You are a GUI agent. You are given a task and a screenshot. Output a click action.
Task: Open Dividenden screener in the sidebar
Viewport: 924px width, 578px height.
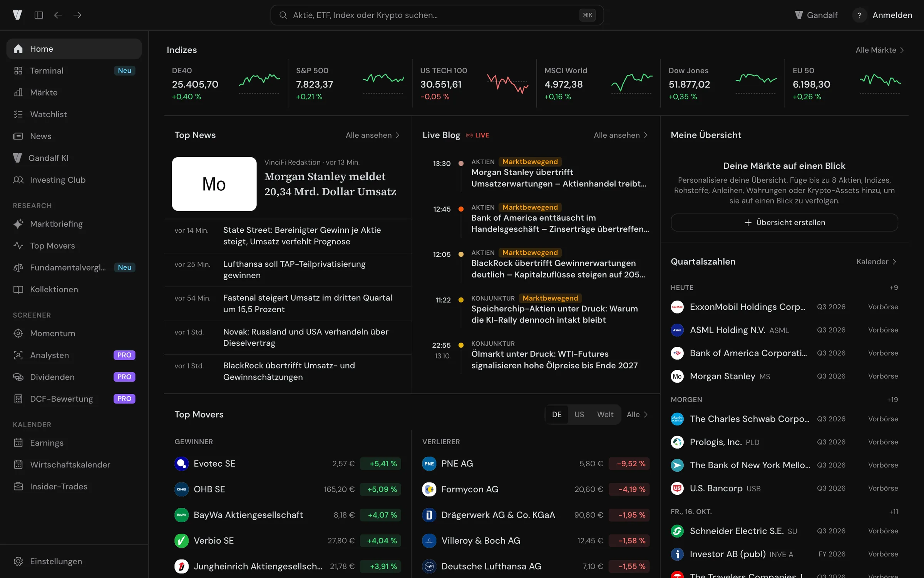[74, 377]
